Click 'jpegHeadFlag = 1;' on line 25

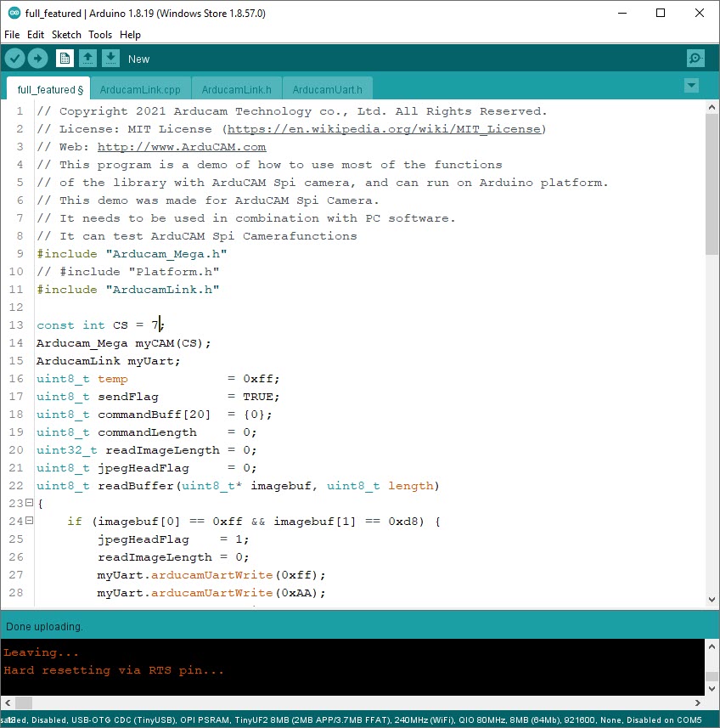pos(173,539)
